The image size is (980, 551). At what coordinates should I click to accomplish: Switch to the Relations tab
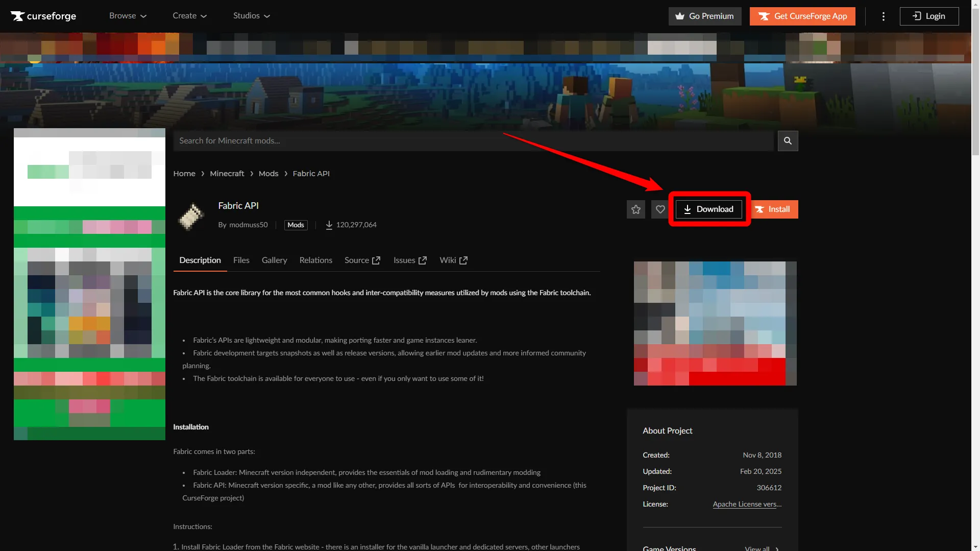[316, 260]
